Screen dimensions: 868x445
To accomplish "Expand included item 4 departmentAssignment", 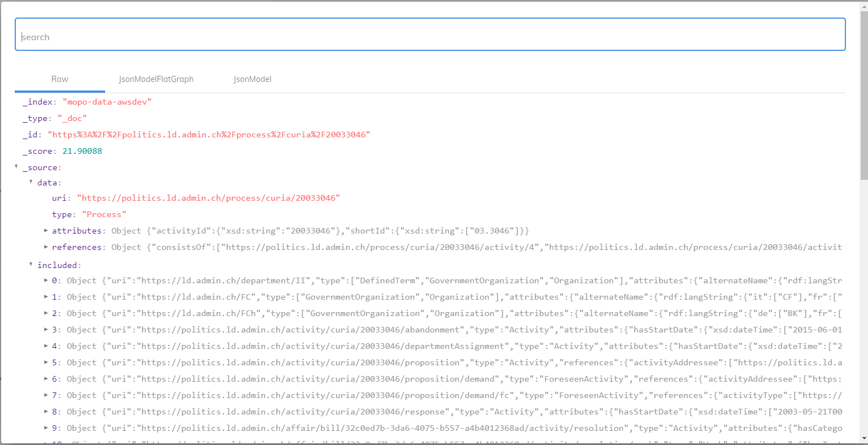I will [x=46, y=346].
